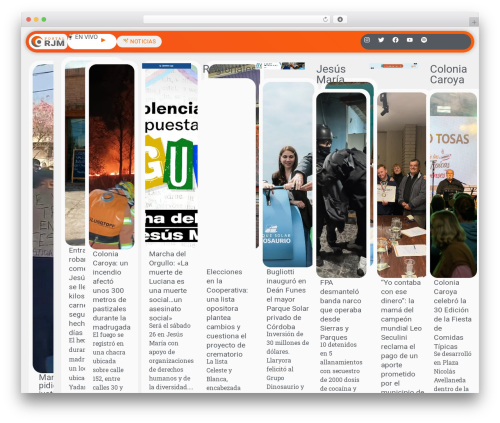This screenshot has width=500, height=423.
Task: Open the Colonia Caroya incendio article headline
Action: point(111,290)
